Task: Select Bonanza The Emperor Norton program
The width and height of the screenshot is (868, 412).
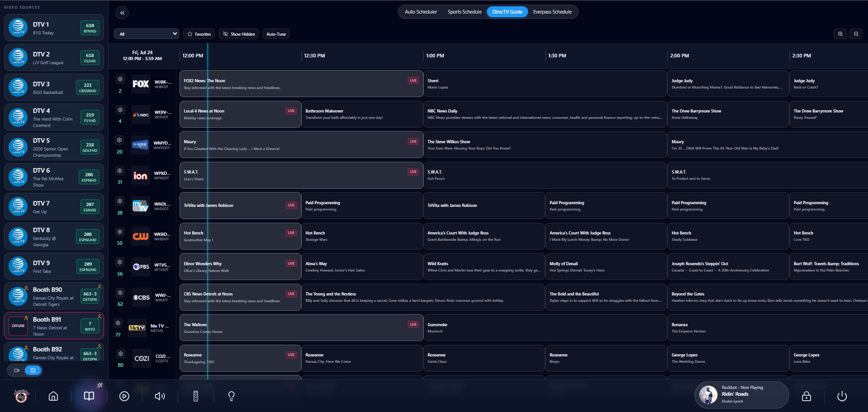Action: click(768, 328)
